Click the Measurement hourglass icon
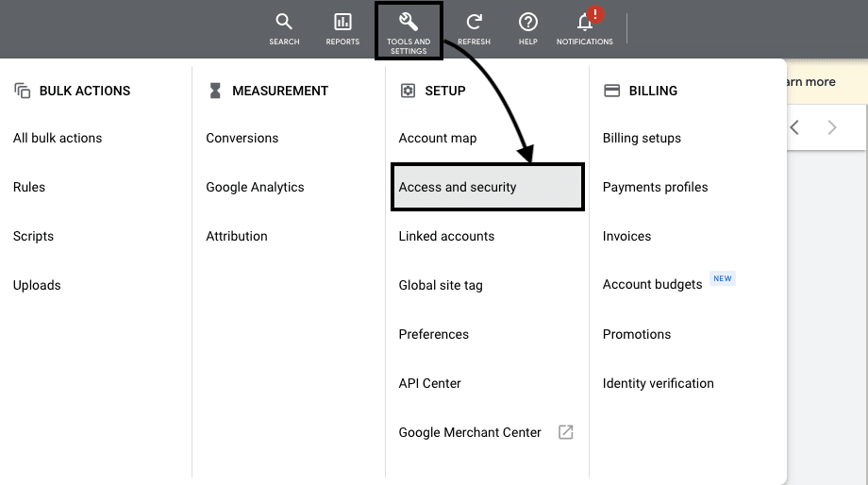Screen dimensions: 868x485 (x=215, y=91)
